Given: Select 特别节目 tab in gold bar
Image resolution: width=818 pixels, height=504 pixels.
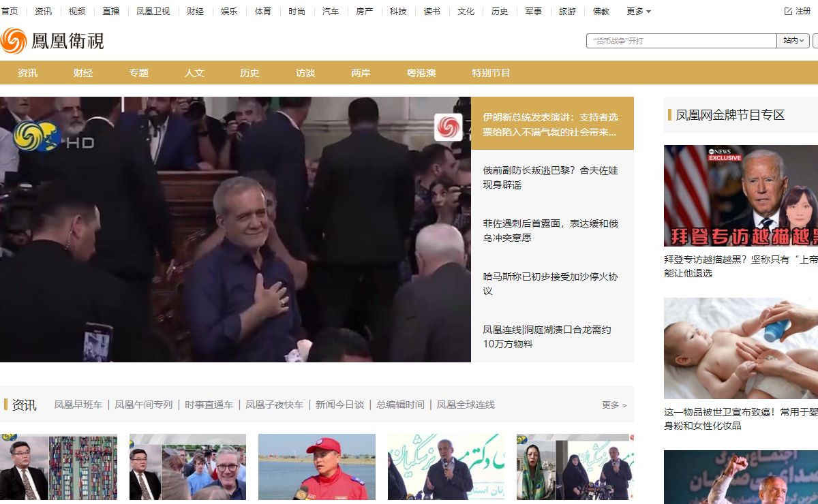Looking at the screenshot, I should pos(491,73).
